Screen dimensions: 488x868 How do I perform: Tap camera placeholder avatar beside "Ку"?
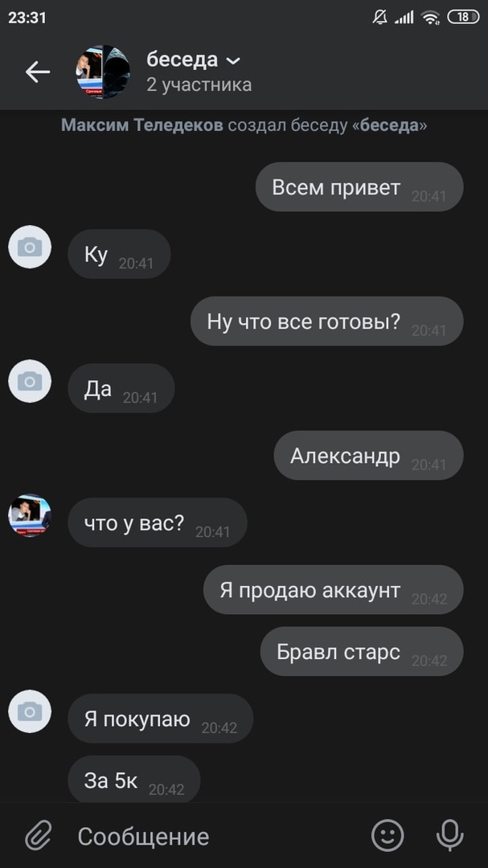coord(30,247)
